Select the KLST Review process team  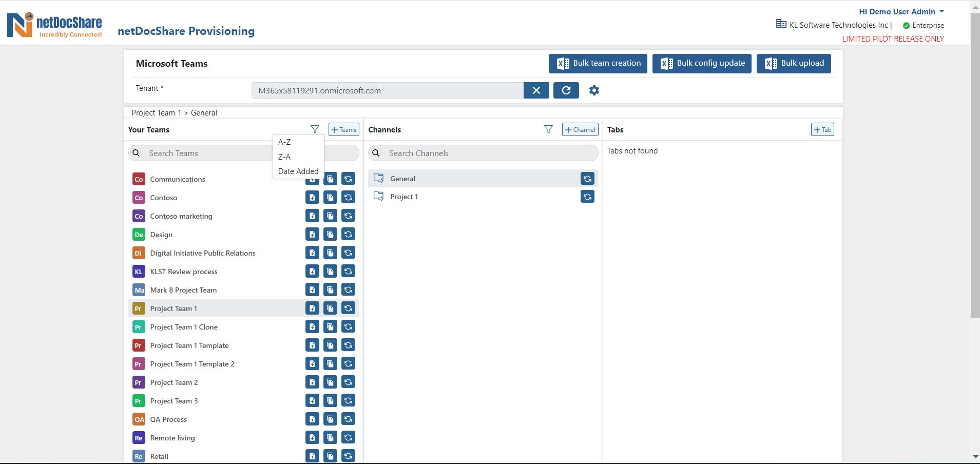pyautogui.click(x=184, y=272)
